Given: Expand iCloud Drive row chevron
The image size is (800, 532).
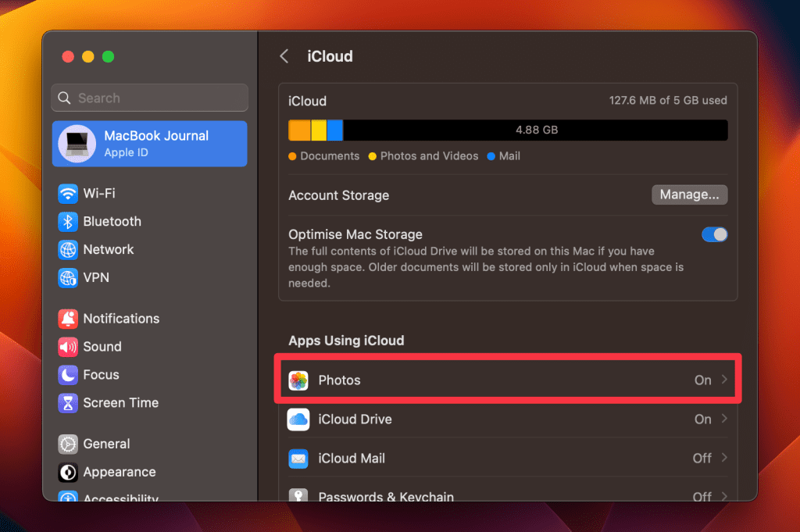Looking at the screenshot, I should [x=724, y=419].
